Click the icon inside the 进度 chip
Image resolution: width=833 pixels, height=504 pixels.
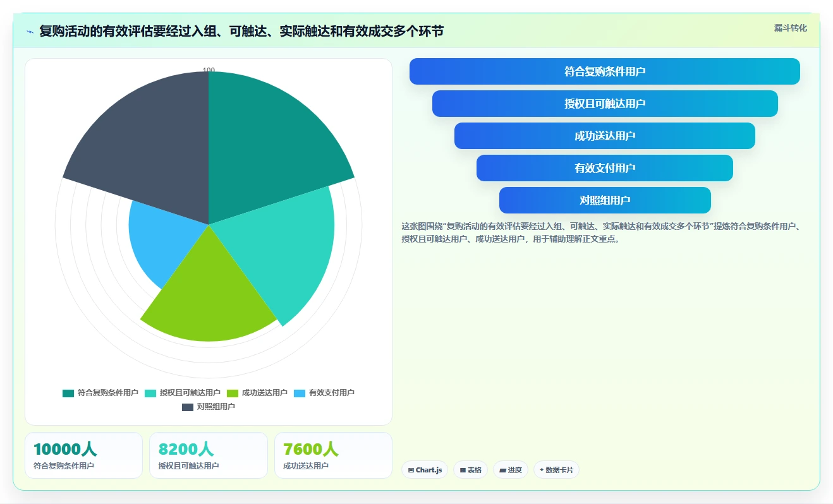[x=502, y=470]
